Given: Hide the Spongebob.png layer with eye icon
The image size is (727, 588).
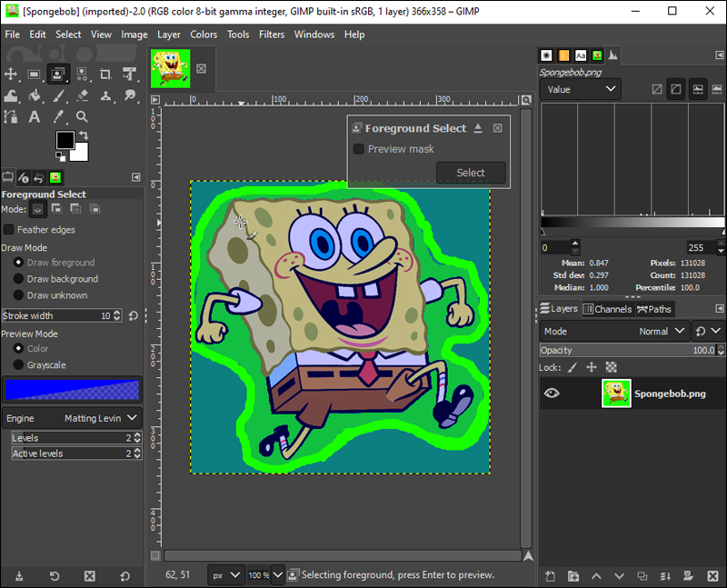Looking at the screenshot, I should [x=552, y=394].
